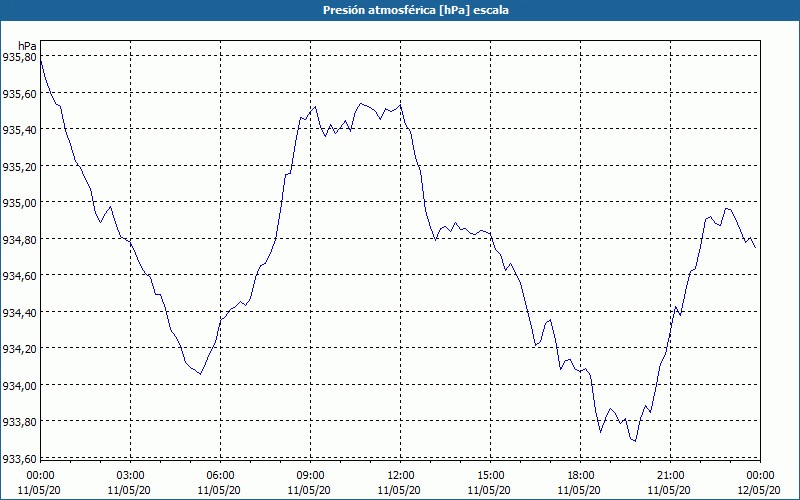Click the 15:00 time axis label
The image size is (800, 500).
tap(490, 475)
